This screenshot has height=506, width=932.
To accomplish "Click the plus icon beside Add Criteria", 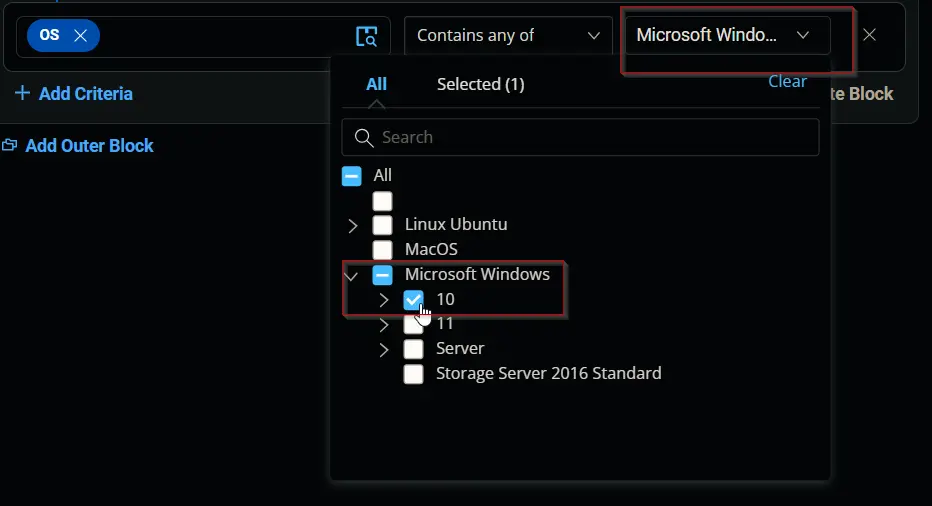I will [x=22, y=93].
